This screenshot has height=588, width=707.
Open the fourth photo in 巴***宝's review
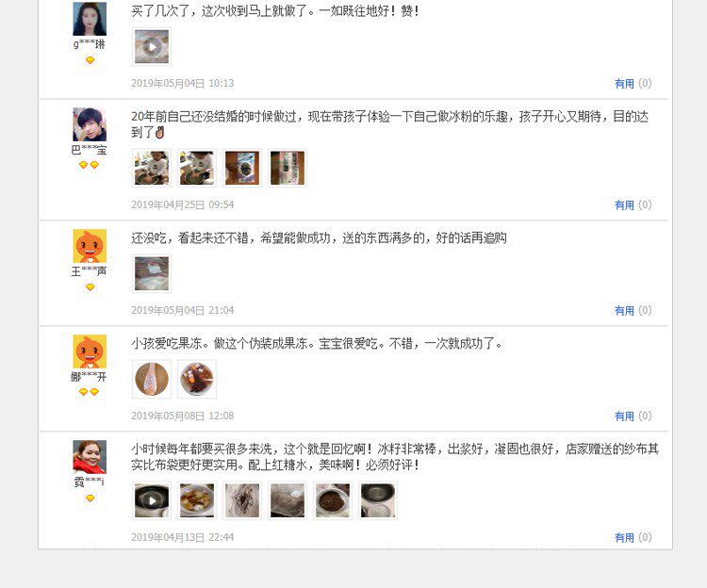pos(288,168)
